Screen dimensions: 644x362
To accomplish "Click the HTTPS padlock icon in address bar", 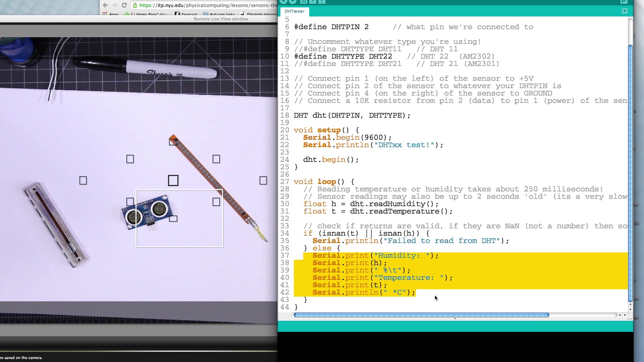I will 135,5.
